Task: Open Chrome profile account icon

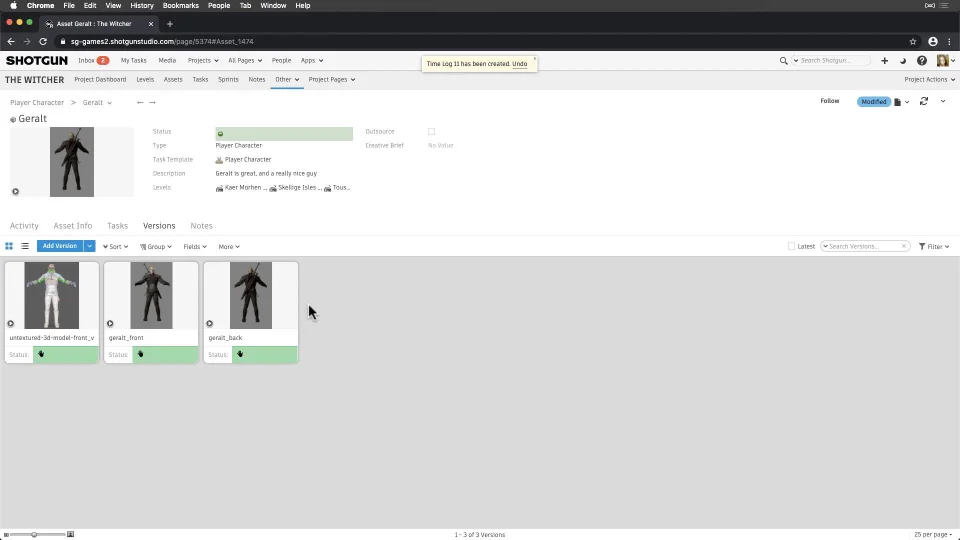Action: tap(933, 42)
